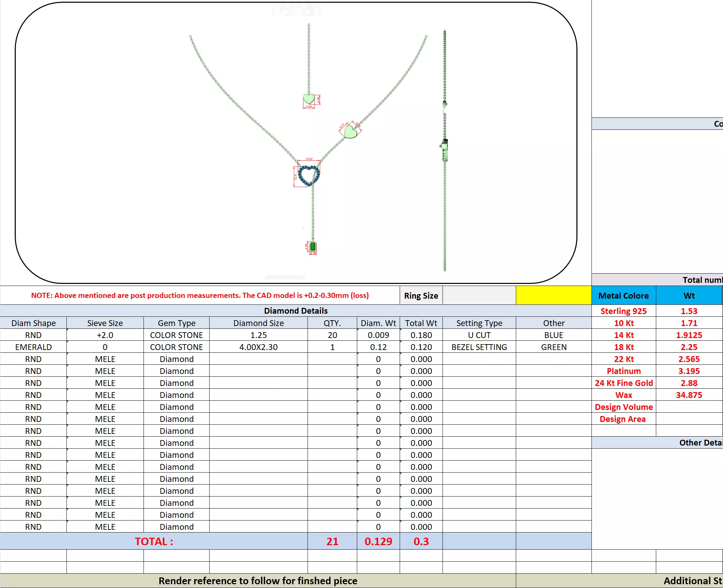723x588 pixels.
Task: Click the yellow highlighted cell beside Ring Size
Action: point(553,295)
